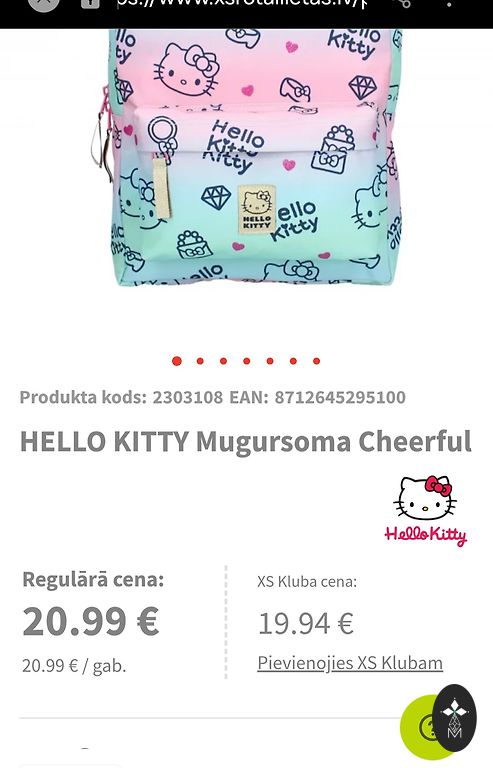493x768 pixels.
Task: Tap the Hello Kitty backpack image
Action: click(250, 157)
